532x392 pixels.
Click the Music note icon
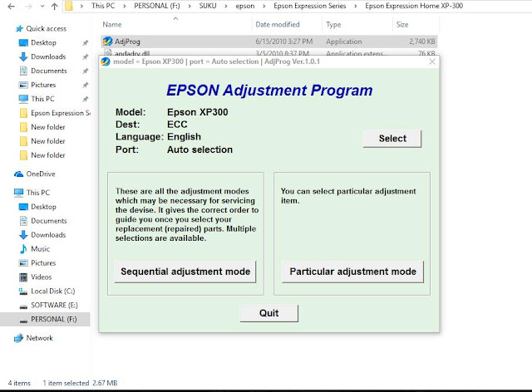pos(23,249)
